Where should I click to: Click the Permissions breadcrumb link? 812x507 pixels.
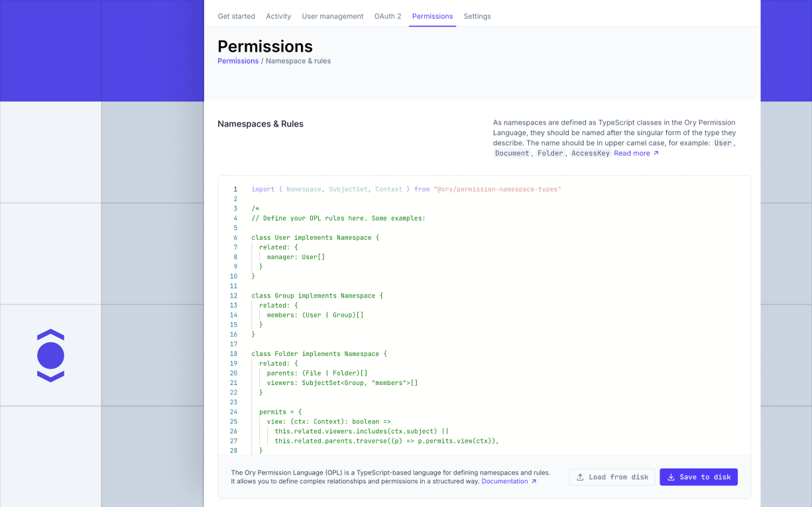coord(238,61)
